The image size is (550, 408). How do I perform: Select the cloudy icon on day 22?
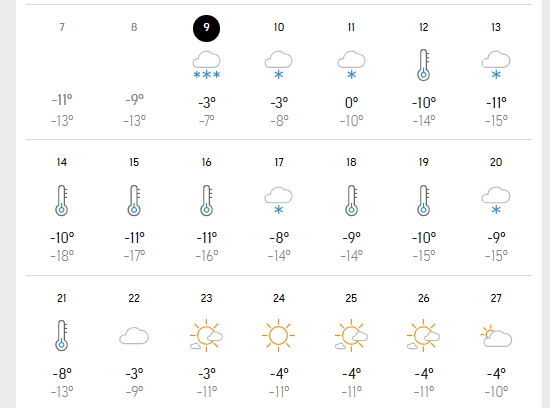(x=134, y=336)
